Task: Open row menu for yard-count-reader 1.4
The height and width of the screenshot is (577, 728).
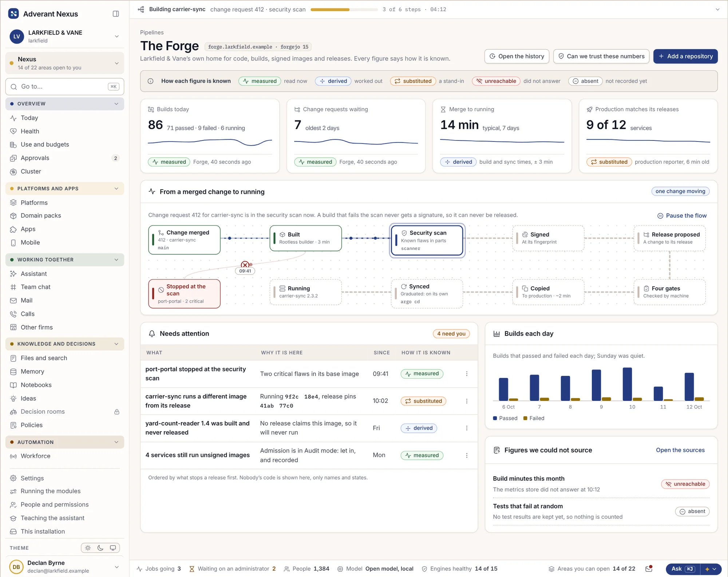Action: click(x=467, y=428)
